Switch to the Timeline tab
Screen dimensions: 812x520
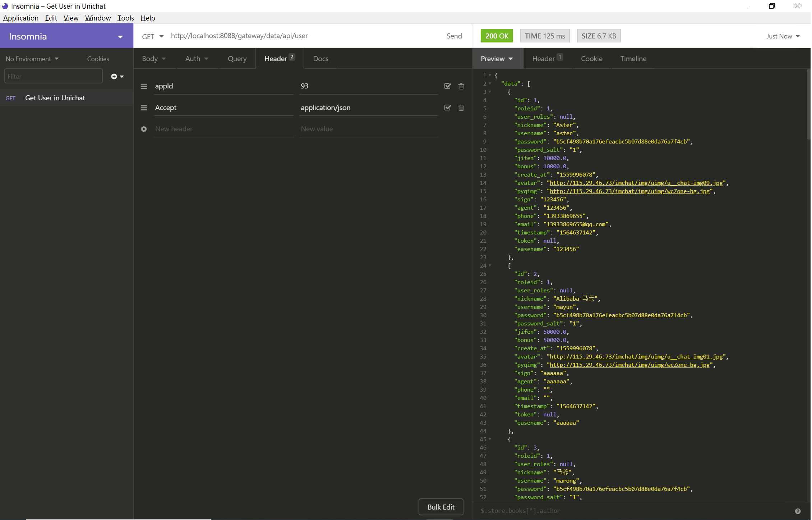633,59
